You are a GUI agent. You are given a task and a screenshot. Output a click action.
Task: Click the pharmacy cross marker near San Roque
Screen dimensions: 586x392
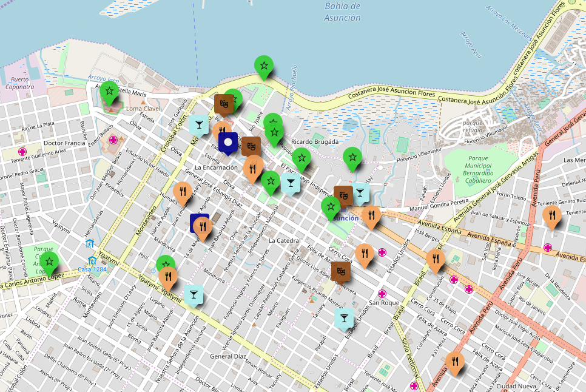(x=382, y=294)
